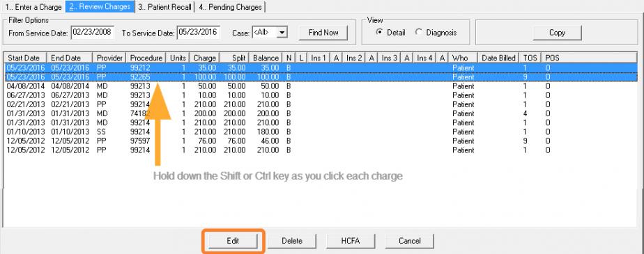The width and height of the screenshot is (644, 254).
Task: Switch to the Enter a Charge tab
Action: pyautogui.click(x=33, y=7)
